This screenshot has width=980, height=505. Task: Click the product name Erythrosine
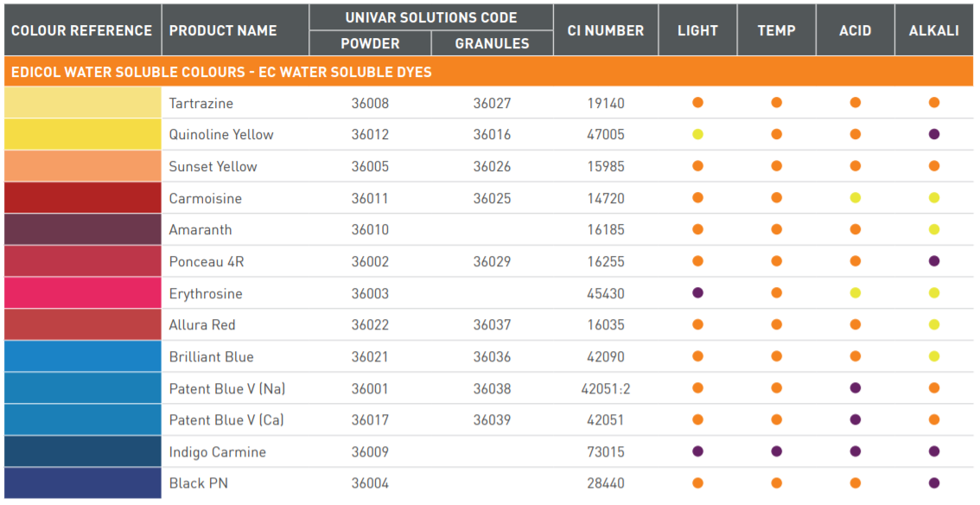click(x=206, y=294)
